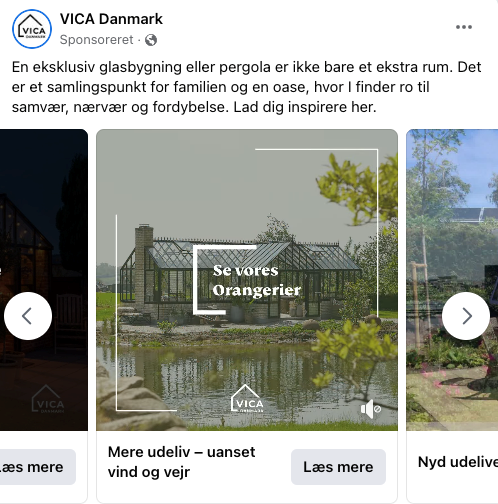Click the Nyd udelivet headline on right card
Image resolution: width=498 pixels, height=504 pixels.
(x=458, y=462)
